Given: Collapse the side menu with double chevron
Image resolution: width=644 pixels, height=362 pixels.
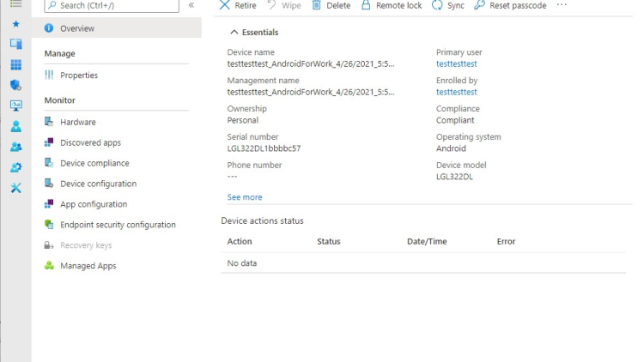Looking at the screenshot, I should (x=191, y=5).
